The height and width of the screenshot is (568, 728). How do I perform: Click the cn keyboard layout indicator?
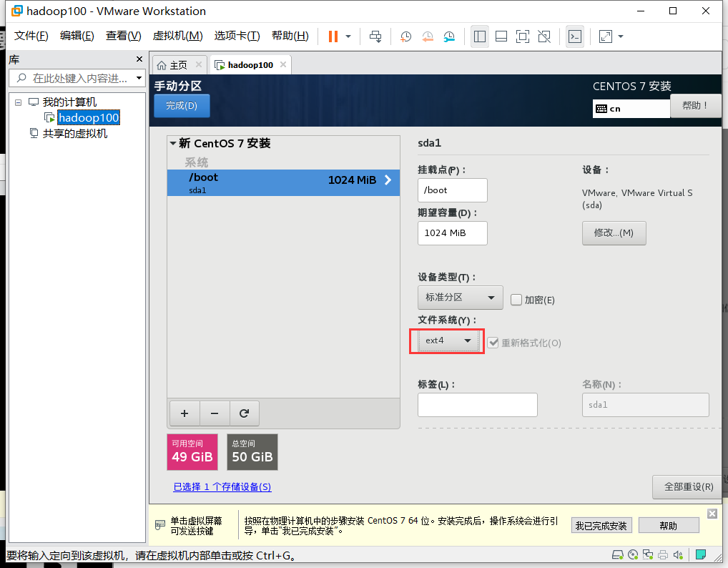(631, 109)
